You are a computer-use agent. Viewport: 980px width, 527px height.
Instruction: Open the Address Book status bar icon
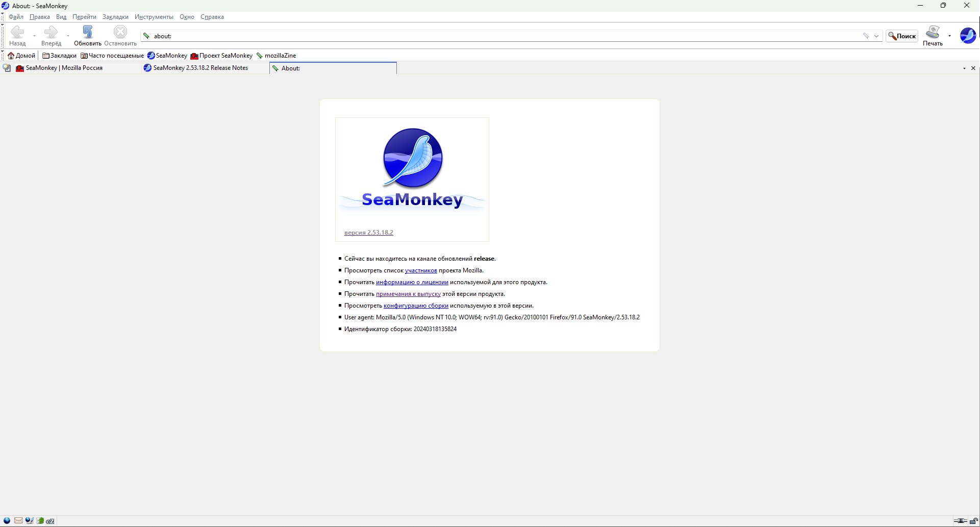tap(40, 521)
